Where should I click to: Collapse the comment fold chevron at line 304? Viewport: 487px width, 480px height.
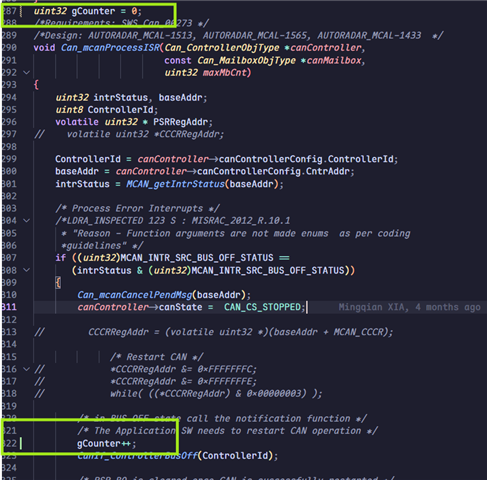click(27, 221)
